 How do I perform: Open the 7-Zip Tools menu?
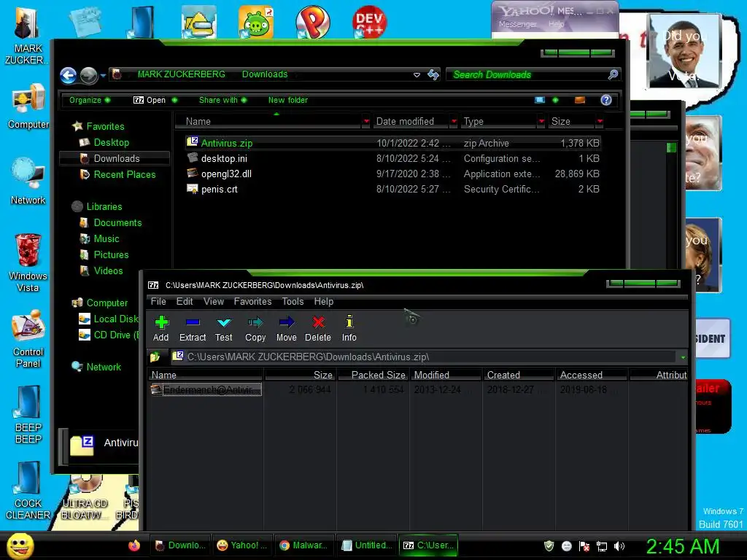(x=293, y=301)
